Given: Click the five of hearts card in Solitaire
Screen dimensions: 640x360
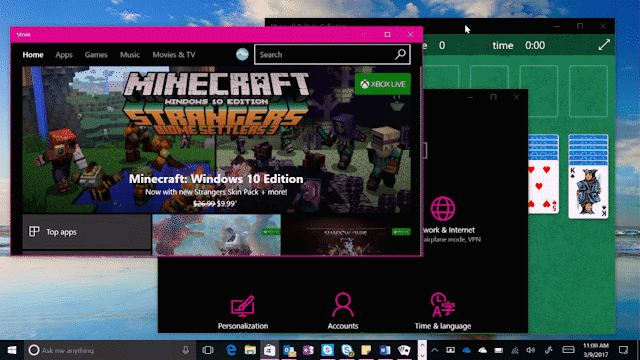Looking at the screenshot, I should click(544, 188).
